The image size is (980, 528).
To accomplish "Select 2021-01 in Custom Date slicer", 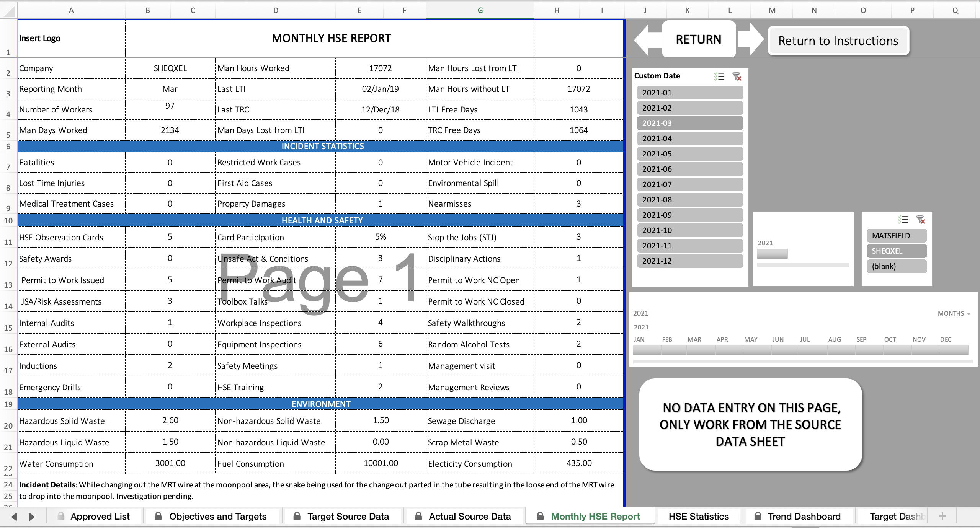I will tap(690, 93).
